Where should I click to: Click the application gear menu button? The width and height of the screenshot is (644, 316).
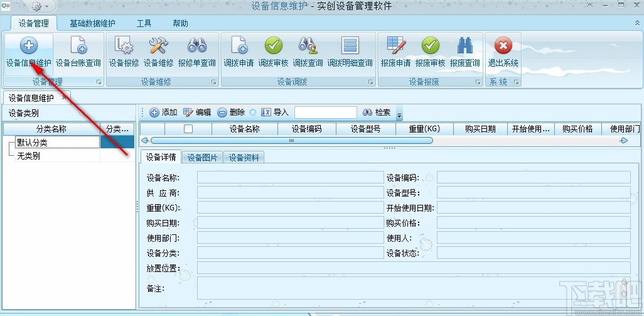(40, 6)
